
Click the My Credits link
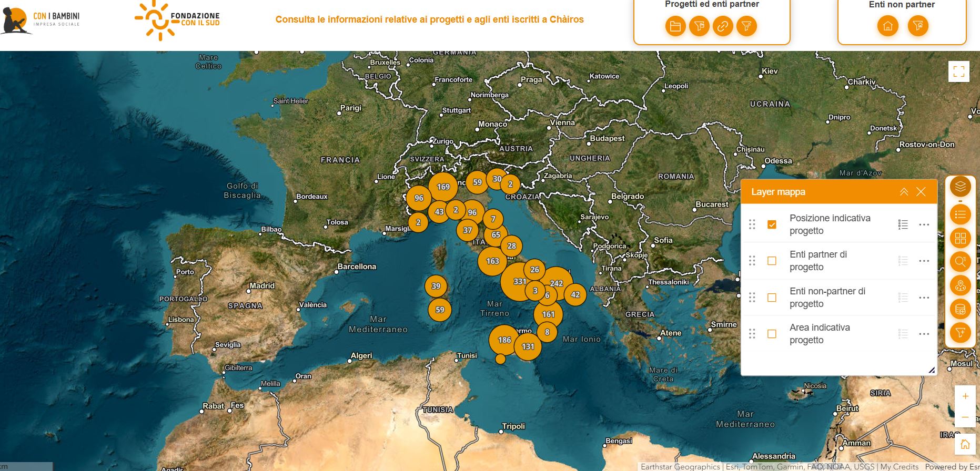coord(899,466)
